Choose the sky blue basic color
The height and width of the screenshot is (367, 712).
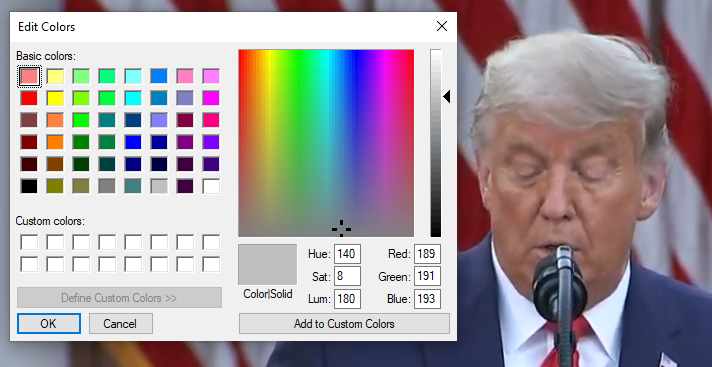tap(159, 76)
